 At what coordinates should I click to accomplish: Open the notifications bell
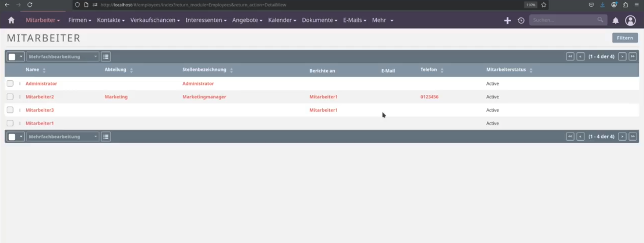click(x=615, y=20)
